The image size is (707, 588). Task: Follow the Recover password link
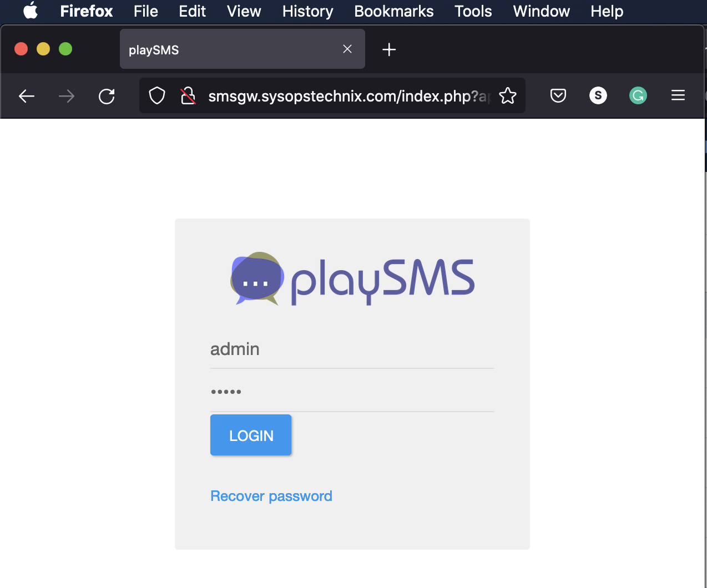pyautogui.click(x=271, y=496)
